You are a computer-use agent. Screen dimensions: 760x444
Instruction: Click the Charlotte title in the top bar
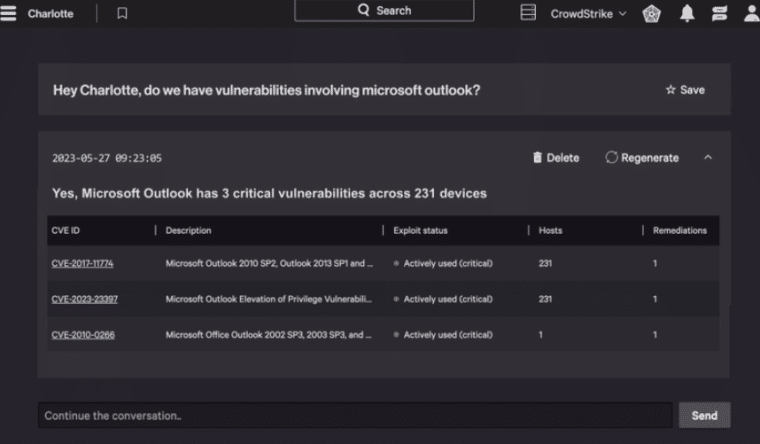coord(50,14)
